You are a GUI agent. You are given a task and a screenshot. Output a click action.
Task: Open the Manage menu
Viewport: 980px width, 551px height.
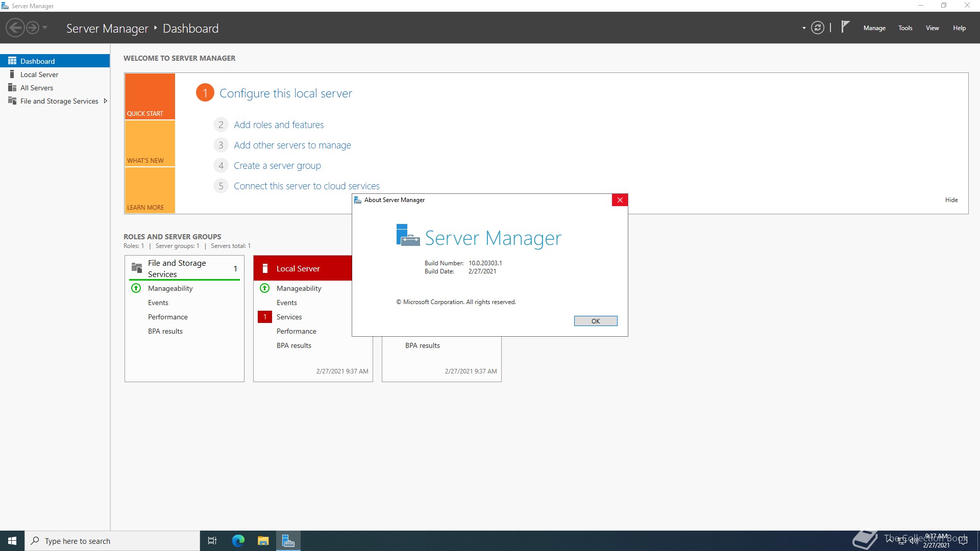[x=874, y=28]
